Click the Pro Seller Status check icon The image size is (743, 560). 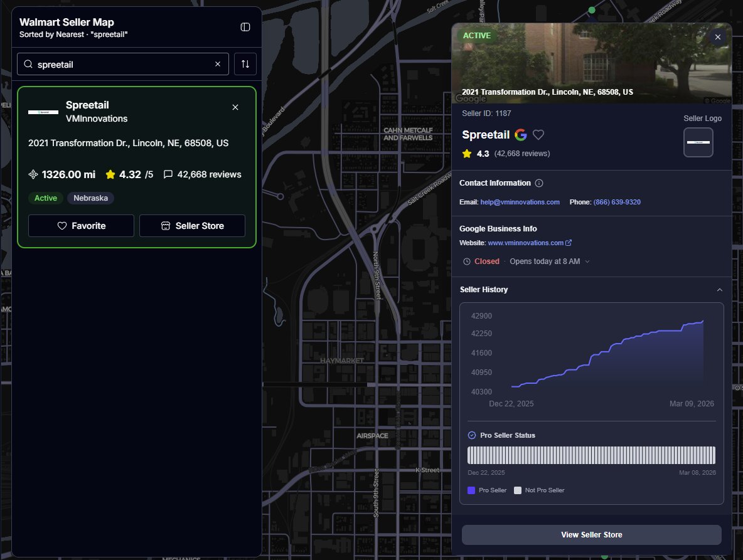(x=472, y=435)
